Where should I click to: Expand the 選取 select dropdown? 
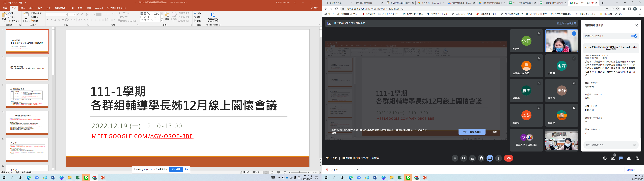point(198,21)
